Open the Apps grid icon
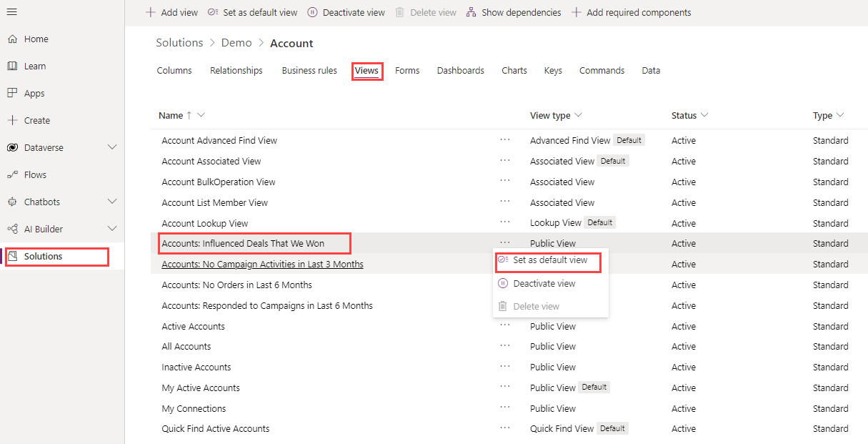Image resolution: width=868 pixels, height=444 pixels. point(12,93)
